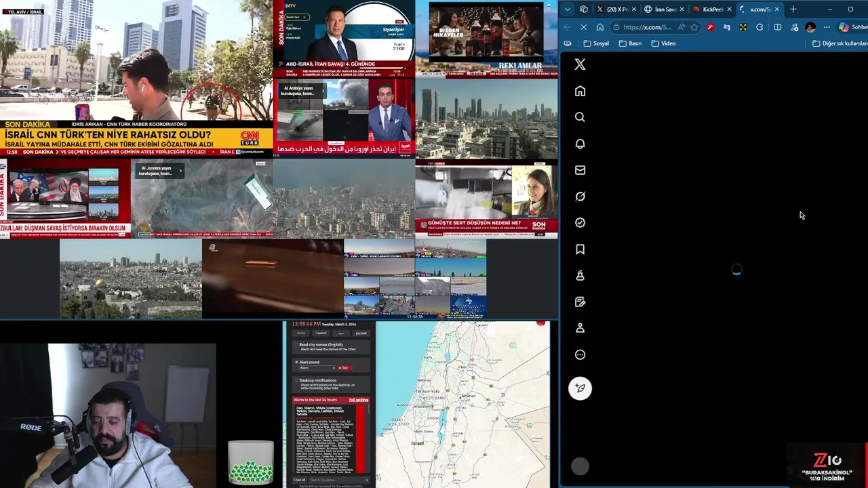Viewport: 868px width, 488px height.
Task: Open X messages envelope icon
Action: pyautogui.click(x=580, y=170)
